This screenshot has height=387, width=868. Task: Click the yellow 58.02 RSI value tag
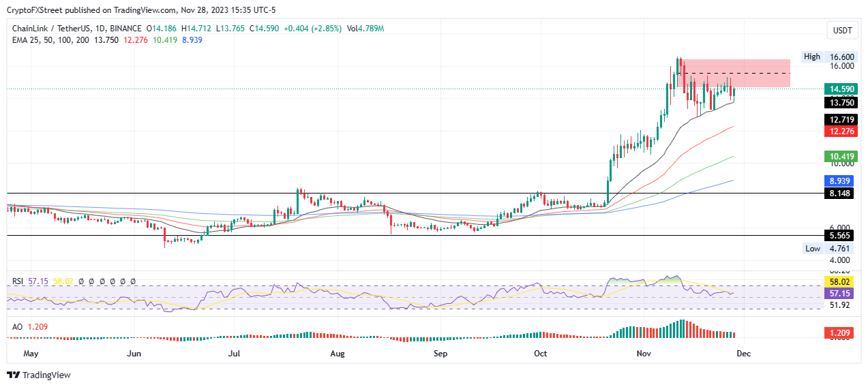pos(839,281)
